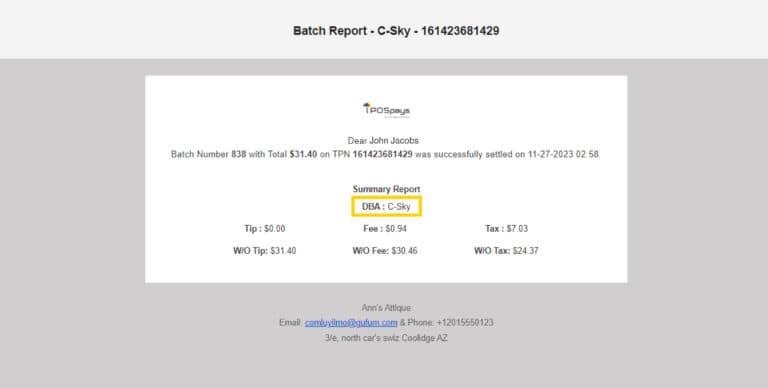Click the Ann's Attique footer name
The image size is (768, 388).
click(386, 308)
